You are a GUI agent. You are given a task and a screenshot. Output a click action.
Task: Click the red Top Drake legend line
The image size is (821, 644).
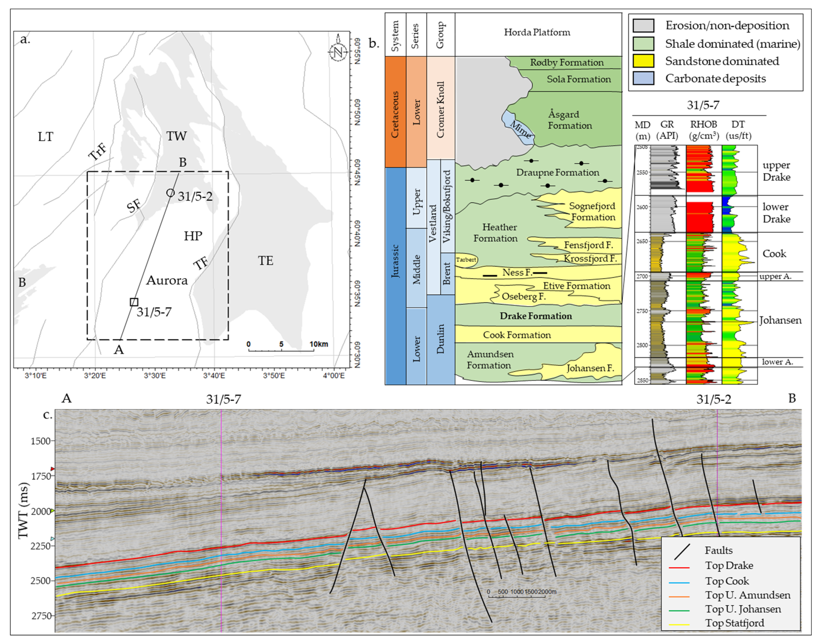point(679,567)
